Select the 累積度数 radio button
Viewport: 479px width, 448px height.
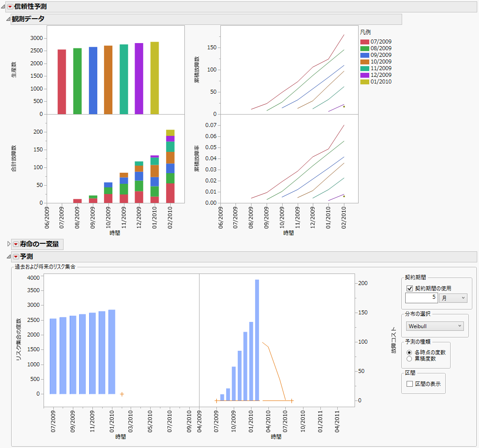[x=409, y=359]
